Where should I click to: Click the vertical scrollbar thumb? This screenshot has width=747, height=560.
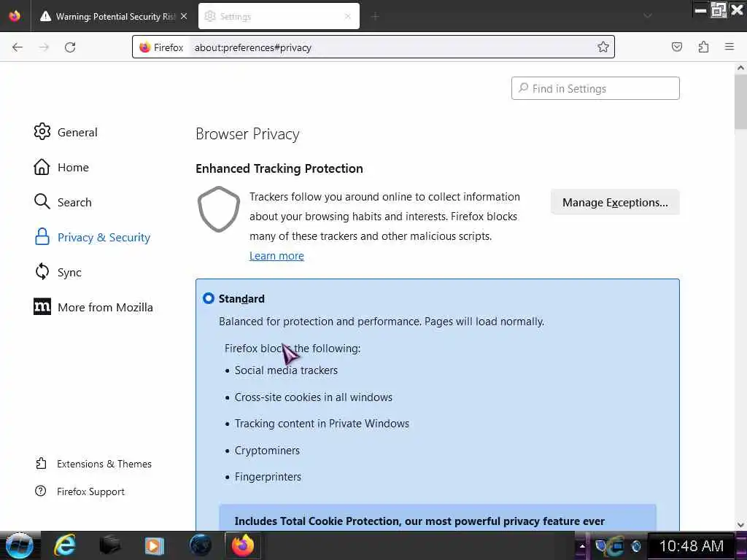[740, 102]
